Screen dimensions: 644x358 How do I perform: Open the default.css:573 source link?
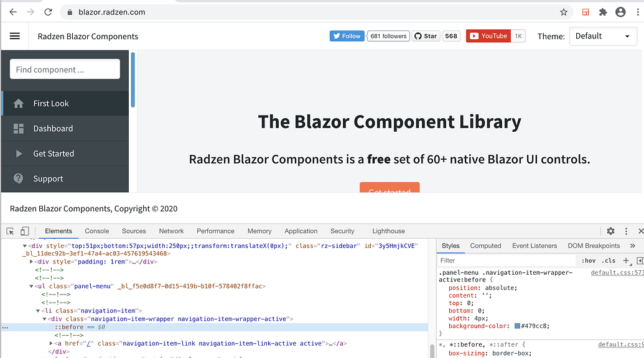(617, 273)
